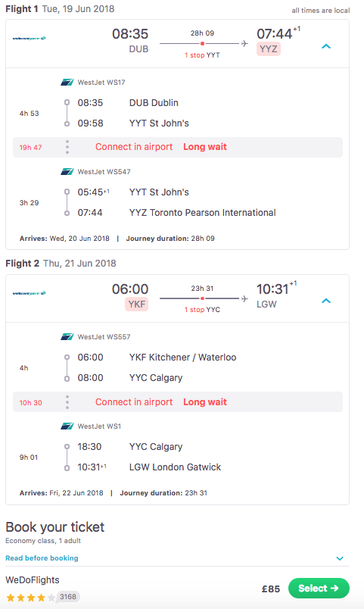Image resolution: width=364 pixels, height=609 pixels.
Task: Click the WeDoFlights star rating
Action: (x=31, y=598)
